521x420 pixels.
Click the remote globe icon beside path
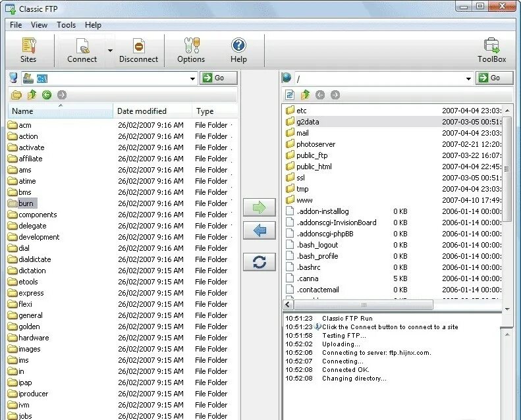tap(286, 78)
